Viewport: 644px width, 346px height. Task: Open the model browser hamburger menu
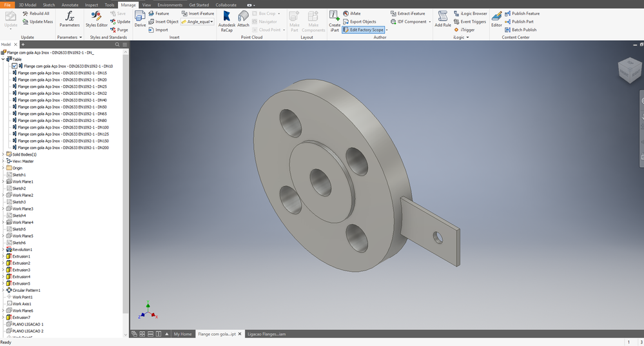(x=124, y=45)
